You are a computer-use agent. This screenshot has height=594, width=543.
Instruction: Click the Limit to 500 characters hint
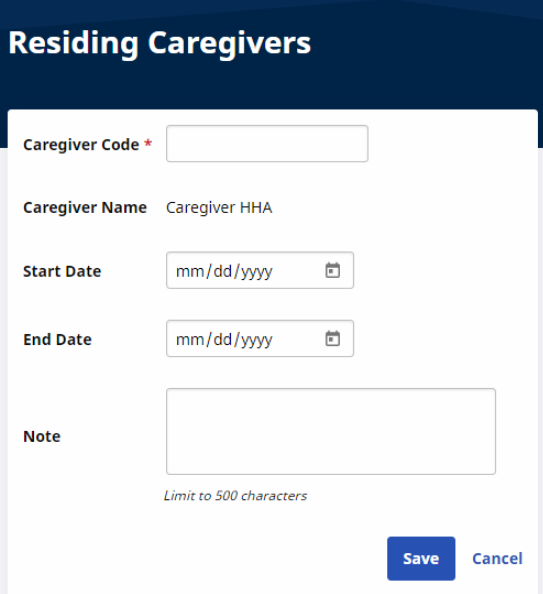point(235,496)
